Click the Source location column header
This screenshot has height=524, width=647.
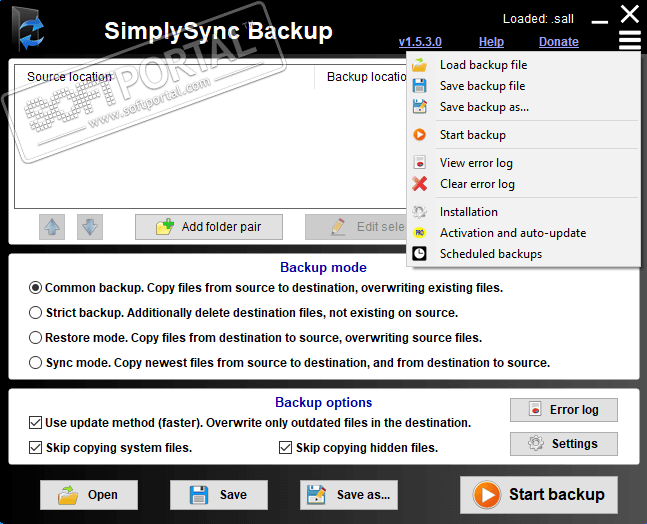pyautogui.click(x=164, y=77)
